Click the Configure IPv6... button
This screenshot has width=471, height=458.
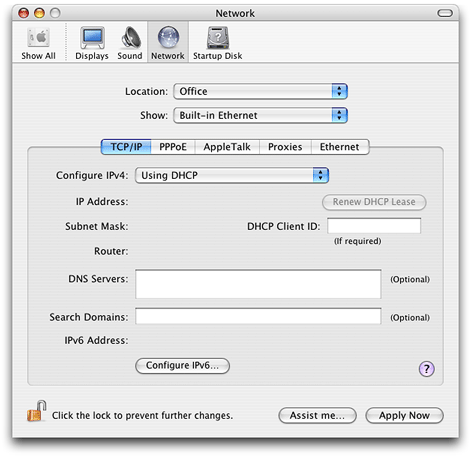tap(182, 366)
